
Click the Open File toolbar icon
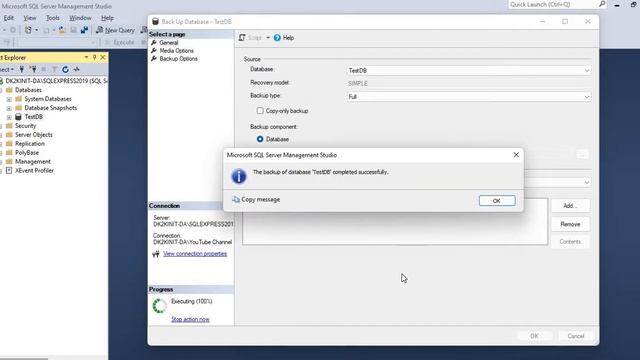click(x=62, y=30)
